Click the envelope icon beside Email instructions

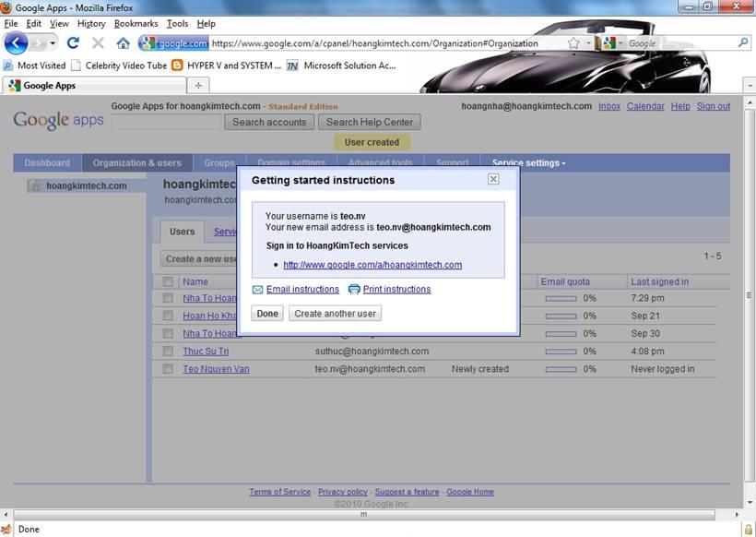(x=257, y=290)
